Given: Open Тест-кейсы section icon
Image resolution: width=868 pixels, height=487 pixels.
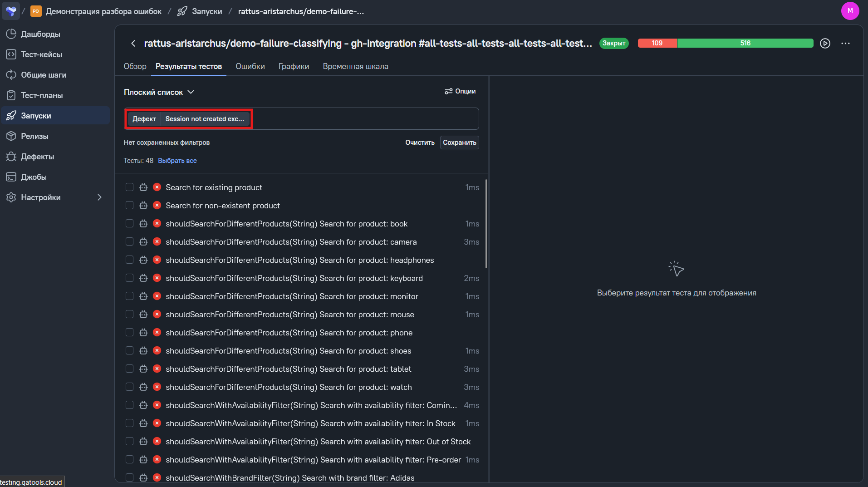Looking at the screenshot, I should coord(11,54).
